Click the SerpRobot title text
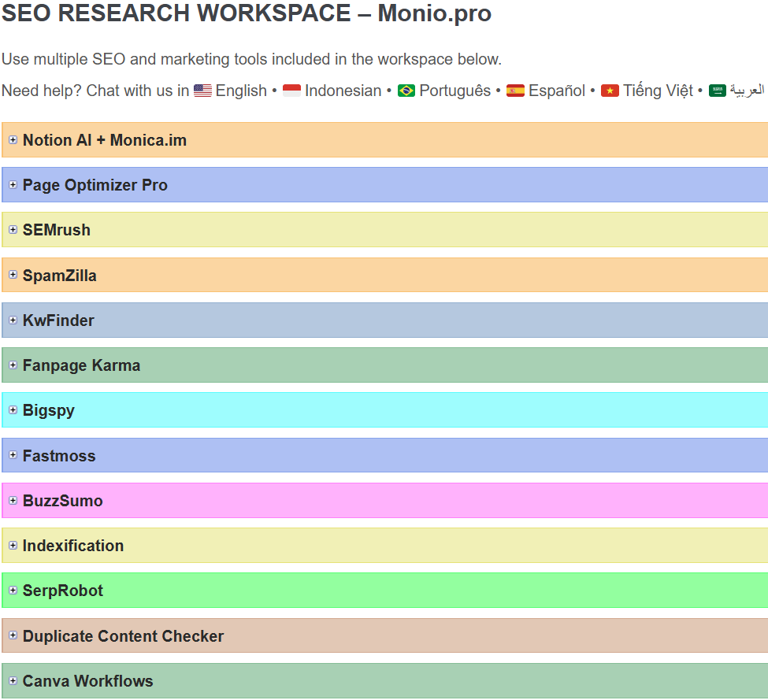This screenshot has width=768, height=700. click(x=63, y=591)
